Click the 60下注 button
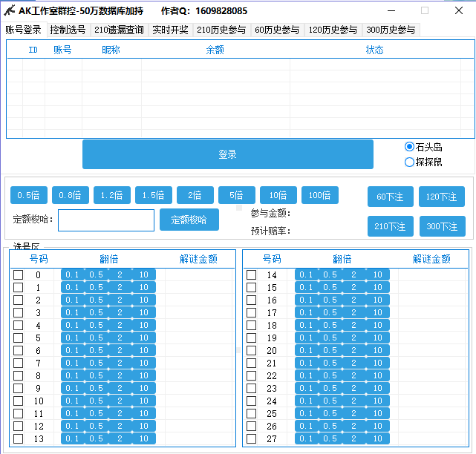 [391, 197]
